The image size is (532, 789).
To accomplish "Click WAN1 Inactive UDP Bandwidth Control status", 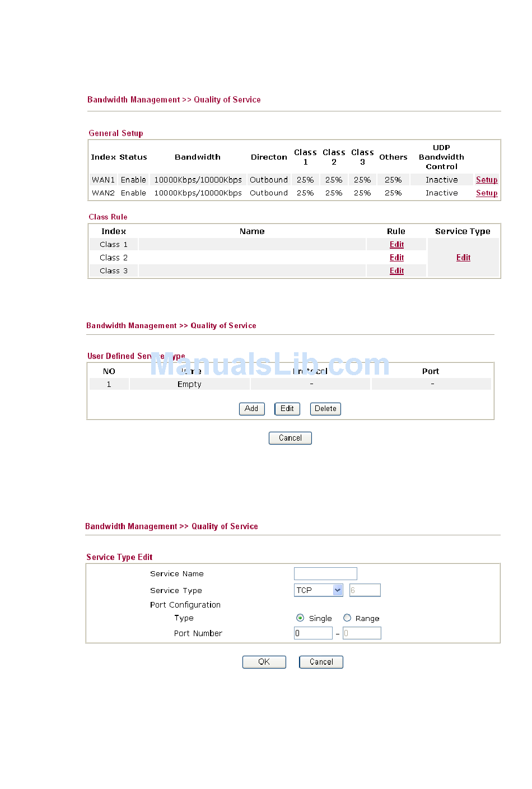I will 441,180.
